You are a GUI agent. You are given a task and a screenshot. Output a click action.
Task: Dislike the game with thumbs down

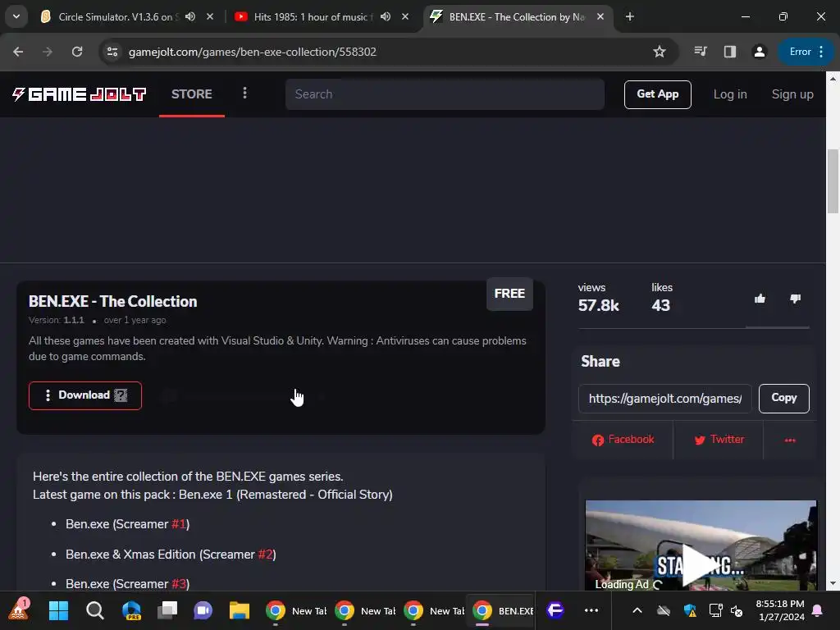tap(795, 299)
